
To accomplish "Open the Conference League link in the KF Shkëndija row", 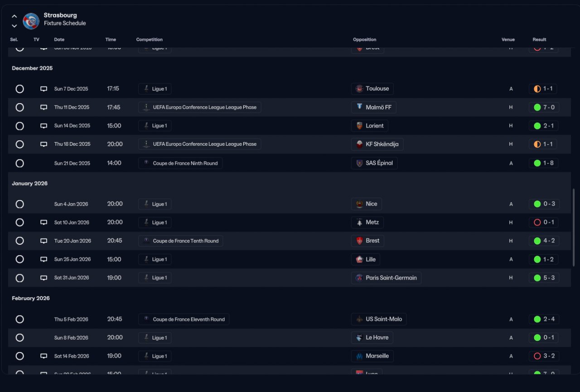I will pyautogui.click(x=199, y=144).
